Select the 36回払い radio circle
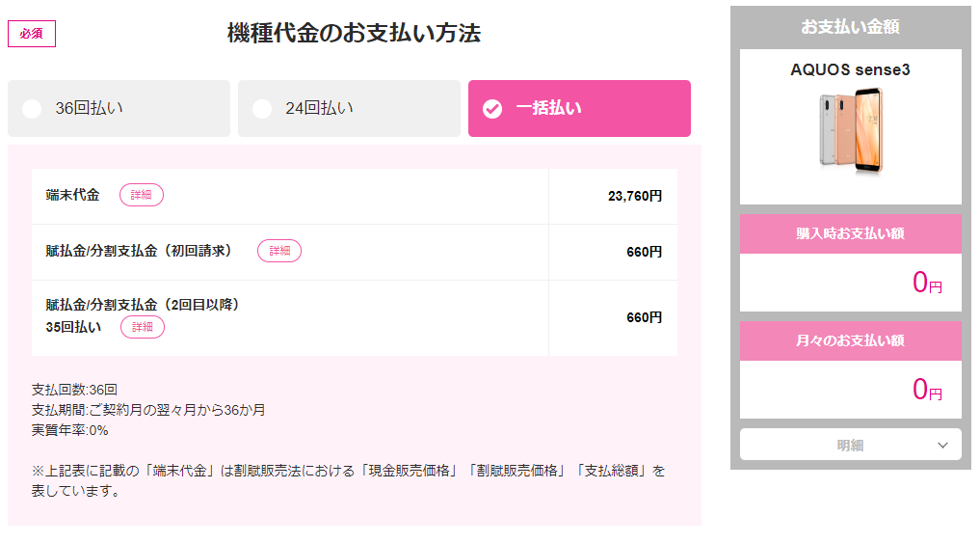Viewport: 980px width, 543px height. [32, 109]
